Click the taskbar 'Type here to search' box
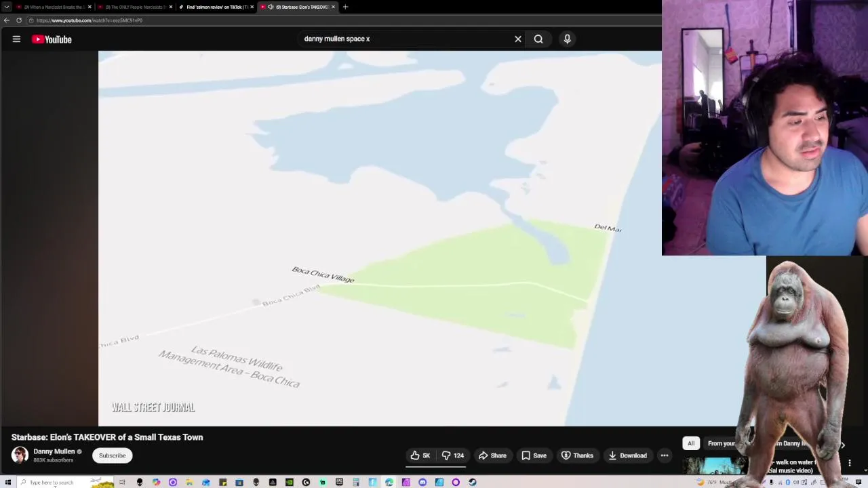The image size is (868, 488). [66, 482]
